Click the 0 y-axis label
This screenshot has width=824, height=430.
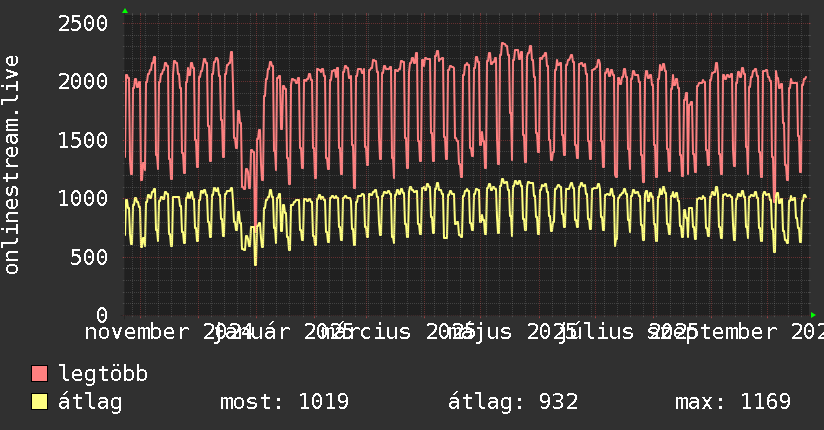102,315
